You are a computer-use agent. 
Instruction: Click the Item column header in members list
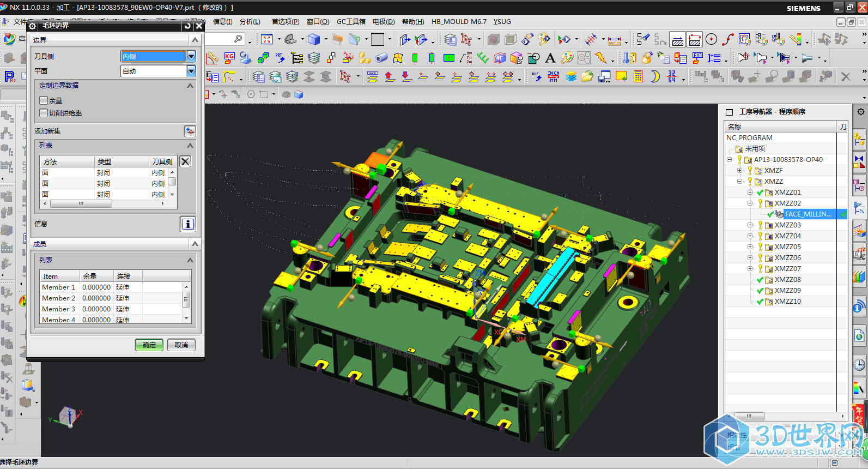59,276
